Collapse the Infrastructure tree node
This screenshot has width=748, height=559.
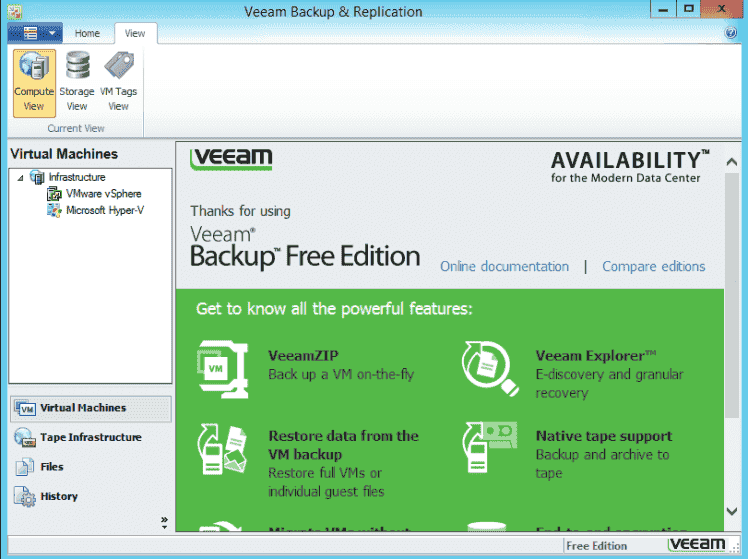click(x=20, y=178)
